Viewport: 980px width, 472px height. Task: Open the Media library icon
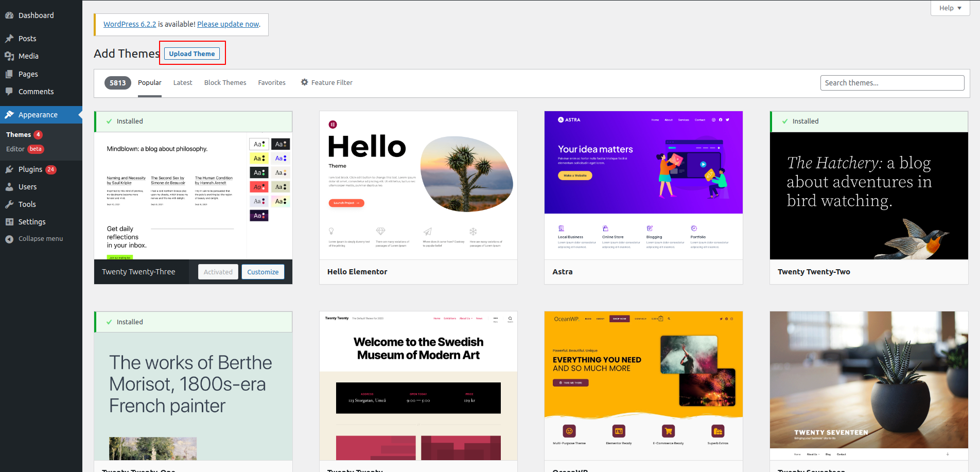10,56
